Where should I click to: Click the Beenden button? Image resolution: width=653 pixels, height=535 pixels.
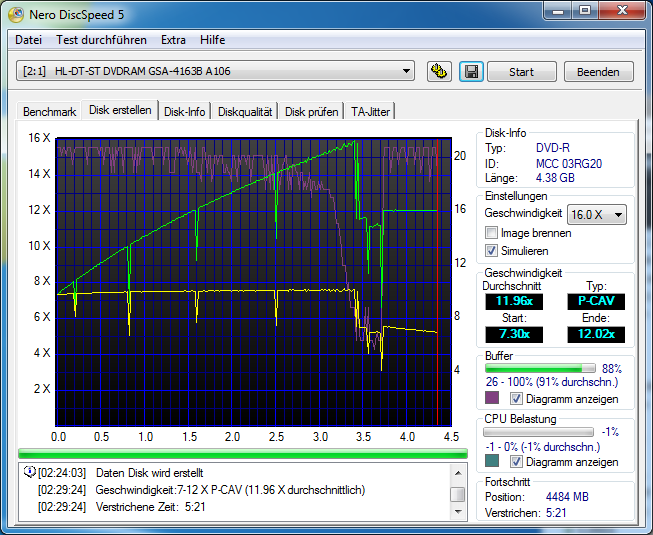[598, 72]
